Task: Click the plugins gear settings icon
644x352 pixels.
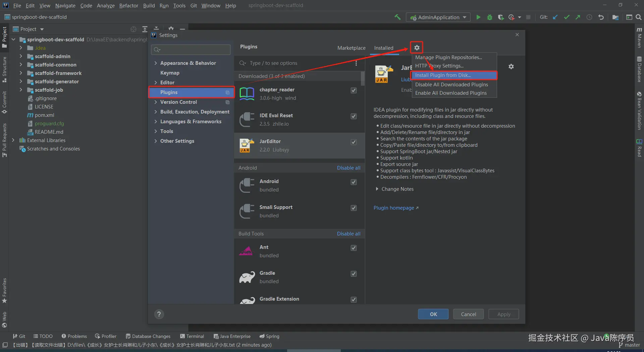Action: coord(417,48)
